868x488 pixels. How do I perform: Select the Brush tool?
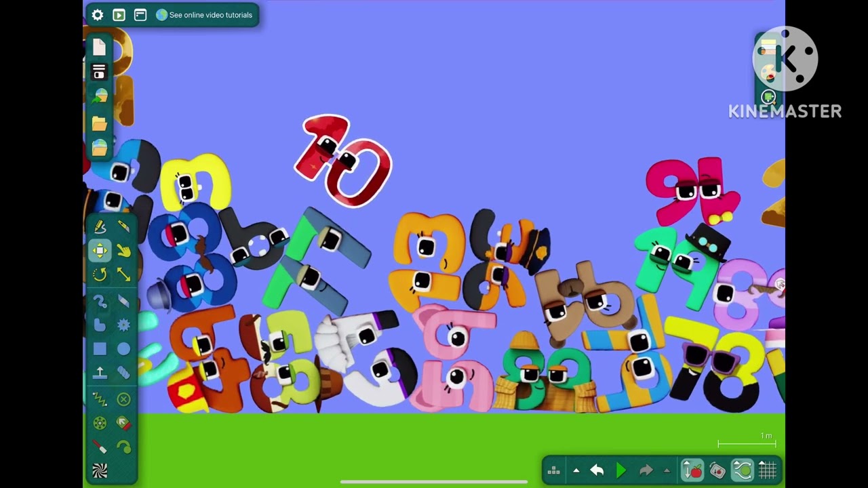[x=100, y=301]
